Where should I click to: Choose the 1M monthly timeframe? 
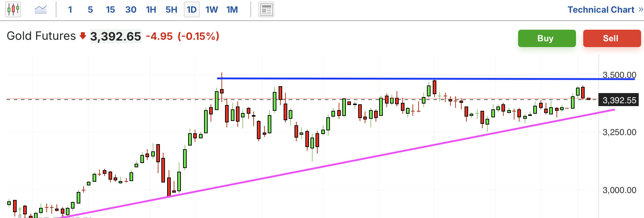tap(232, 10)
